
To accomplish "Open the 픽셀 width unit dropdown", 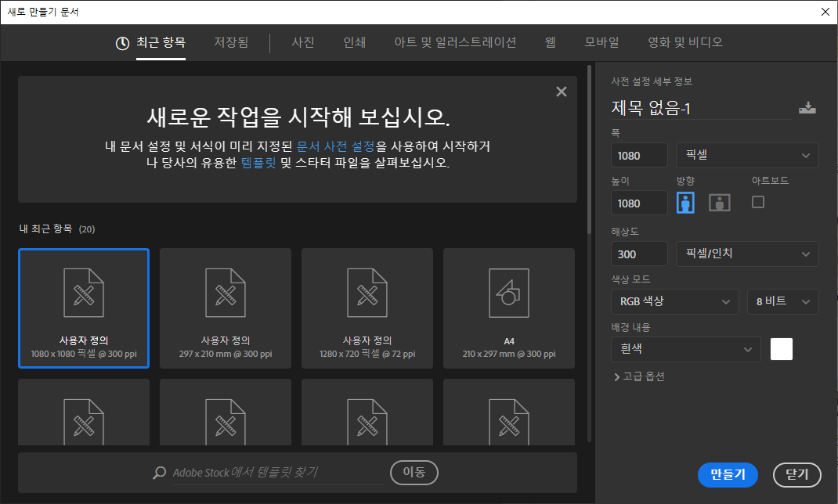I will (747, 156).
